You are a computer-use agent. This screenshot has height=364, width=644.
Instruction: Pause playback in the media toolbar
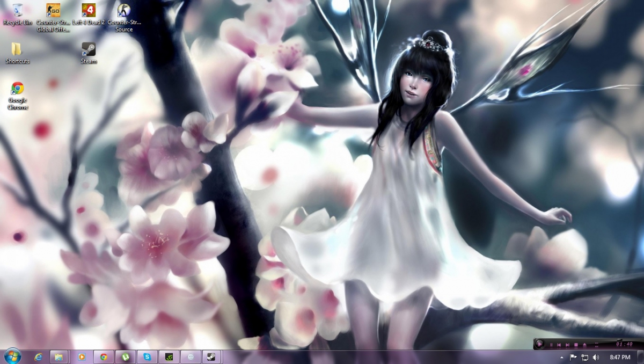(551, 345)
